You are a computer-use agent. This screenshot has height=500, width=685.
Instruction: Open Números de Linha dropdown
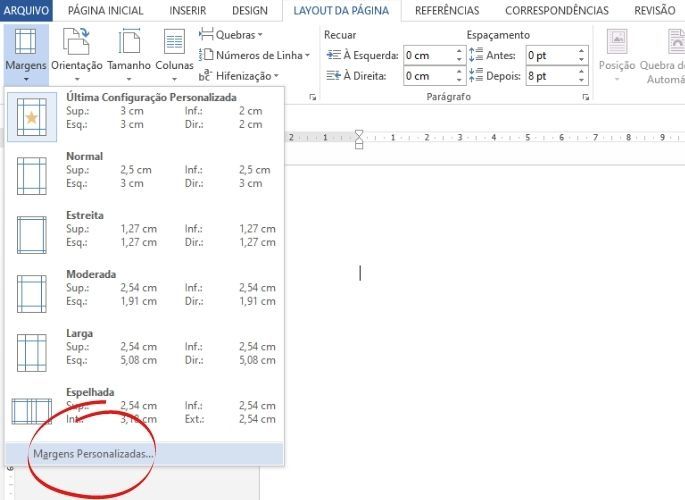(x=256, y=55)
